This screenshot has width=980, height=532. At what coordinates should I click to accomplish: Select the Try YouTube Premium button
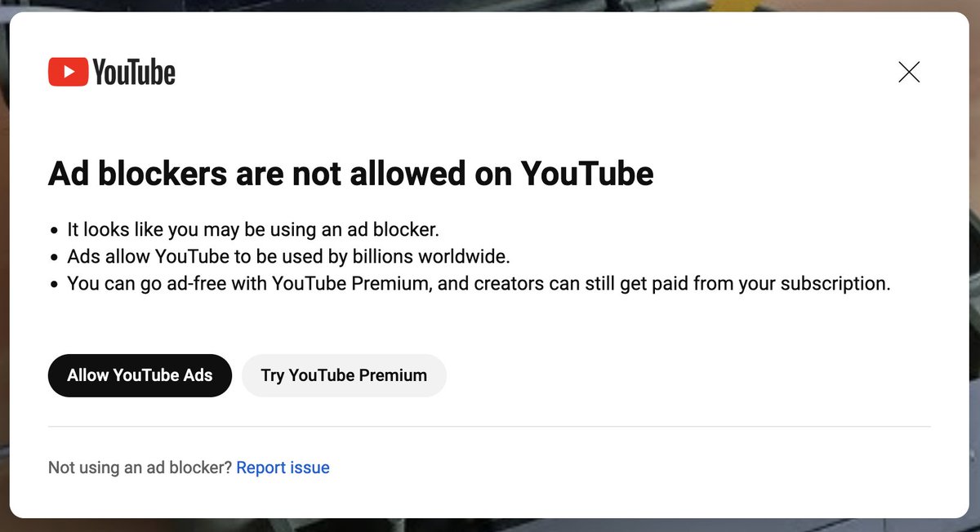point(344,375)
